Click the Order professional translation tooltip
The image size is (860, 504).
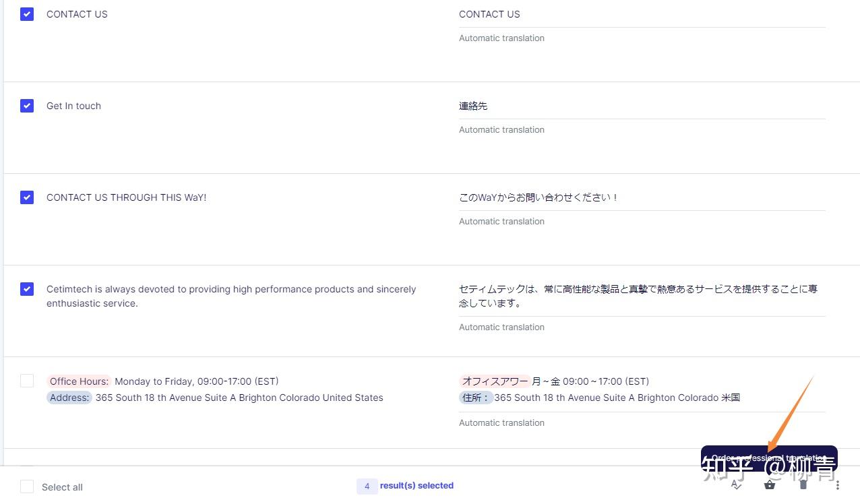(768, 458)
